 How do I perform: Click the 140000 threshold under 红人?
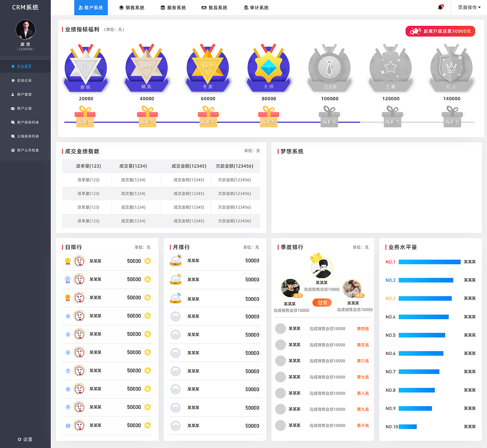(x=452, y=98)
